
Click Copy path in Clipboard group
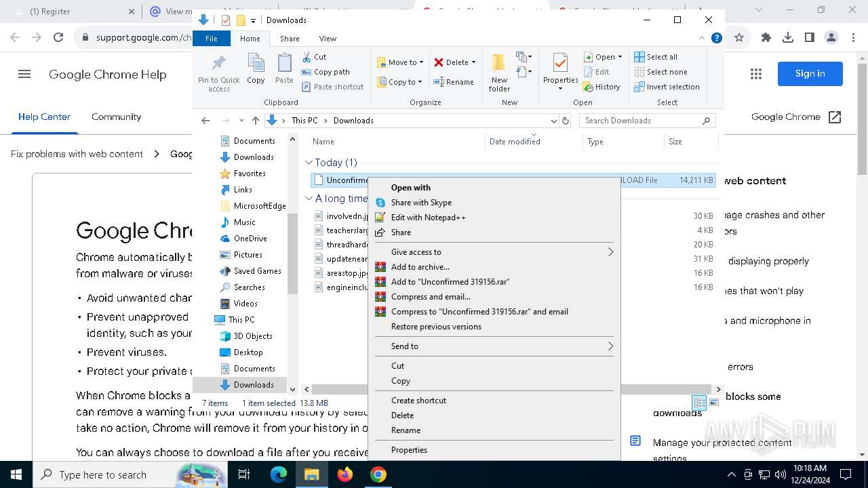coord(325,72)
